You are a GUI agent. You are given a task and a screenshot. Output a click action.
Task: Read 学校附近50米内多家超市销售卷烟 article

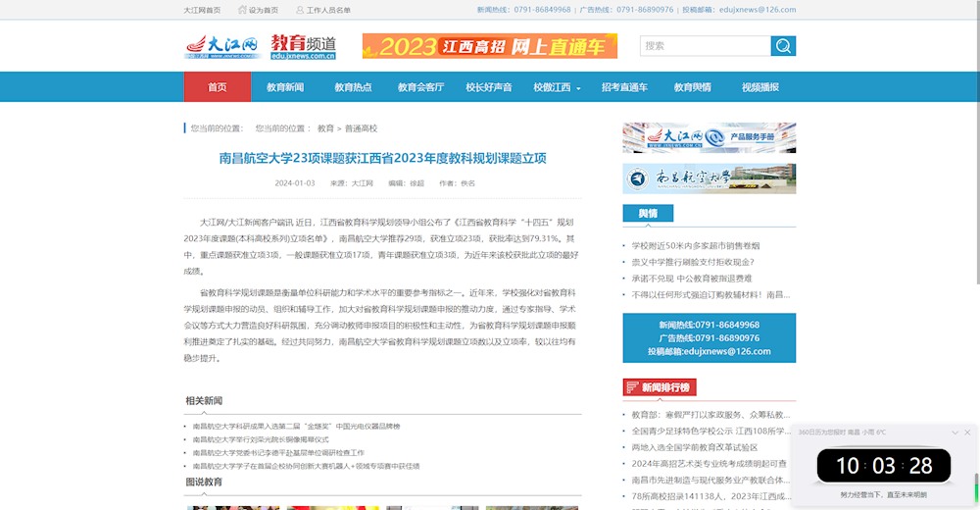point(695,246)
